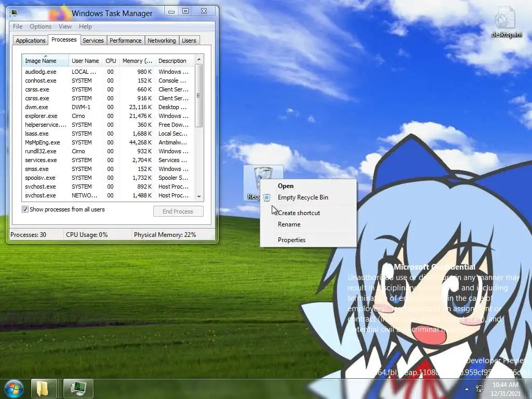Toggle Show processes from all users

(25, 209)
